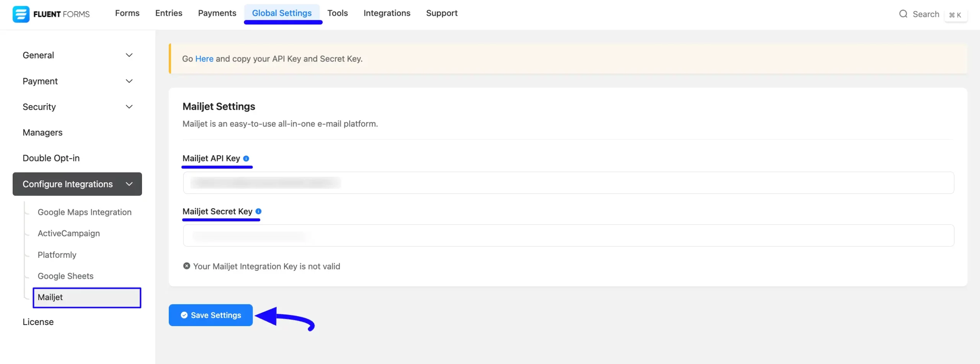Viewport: 980px width, 364px height.
Task: Focus the Mailjet API Key field
Action: tap(568, 183)
